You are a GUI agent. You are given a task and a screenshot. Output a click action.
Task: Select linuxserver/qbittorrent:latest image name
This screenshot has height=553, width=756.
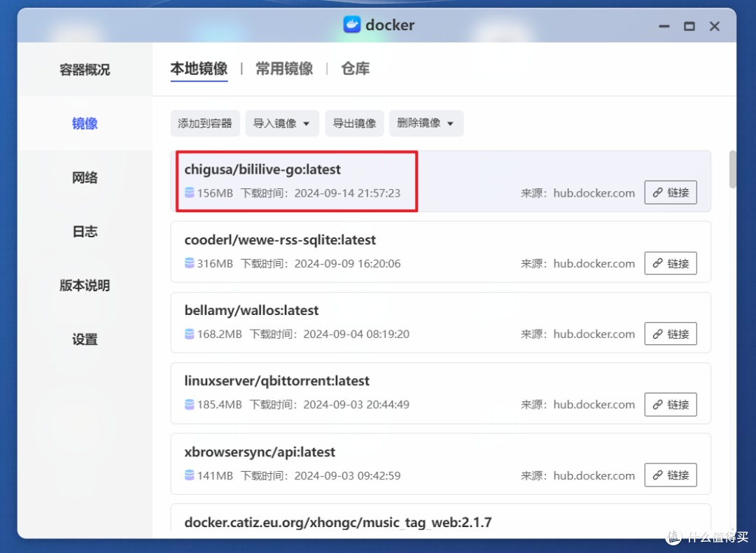tap(276, 381)
